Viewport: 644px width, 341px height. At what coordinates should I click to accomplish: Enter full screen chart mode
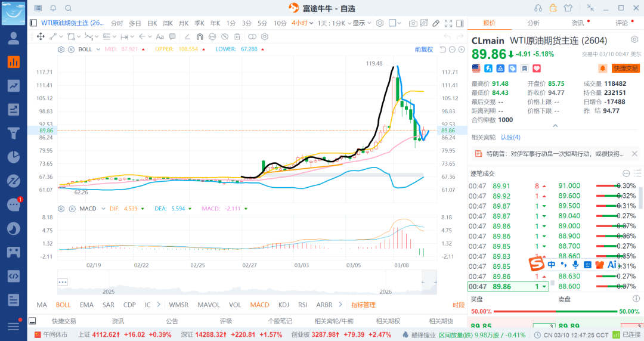(x=448, y=23)
